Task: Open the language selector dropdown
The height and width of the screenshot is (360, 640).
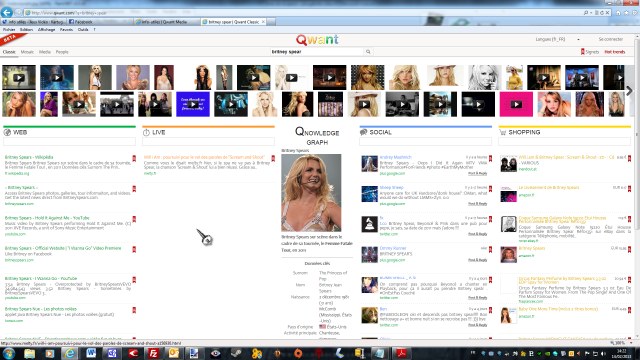Action: pos(558,40)
